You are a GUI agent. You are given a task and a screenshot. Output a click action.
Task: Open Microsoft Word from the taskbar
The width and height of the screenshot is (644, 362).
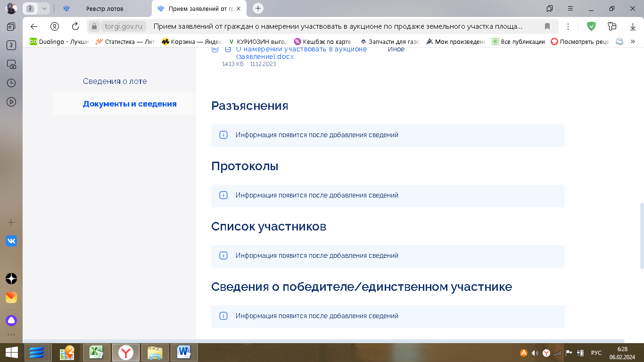click(183, 352)
